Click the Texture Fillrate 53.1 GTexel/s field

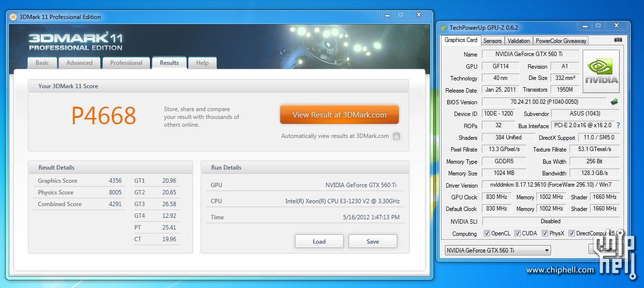[x=595, y=149]
